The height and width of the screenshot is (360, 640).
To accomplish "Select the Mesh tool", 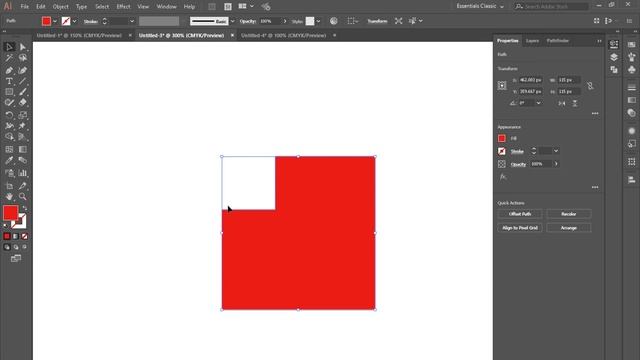I will (9, 149).
